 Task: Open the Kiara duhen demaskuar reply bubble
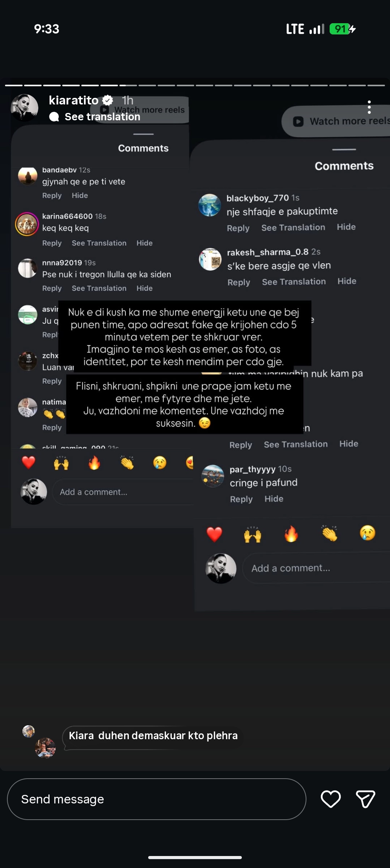(153, 736)
